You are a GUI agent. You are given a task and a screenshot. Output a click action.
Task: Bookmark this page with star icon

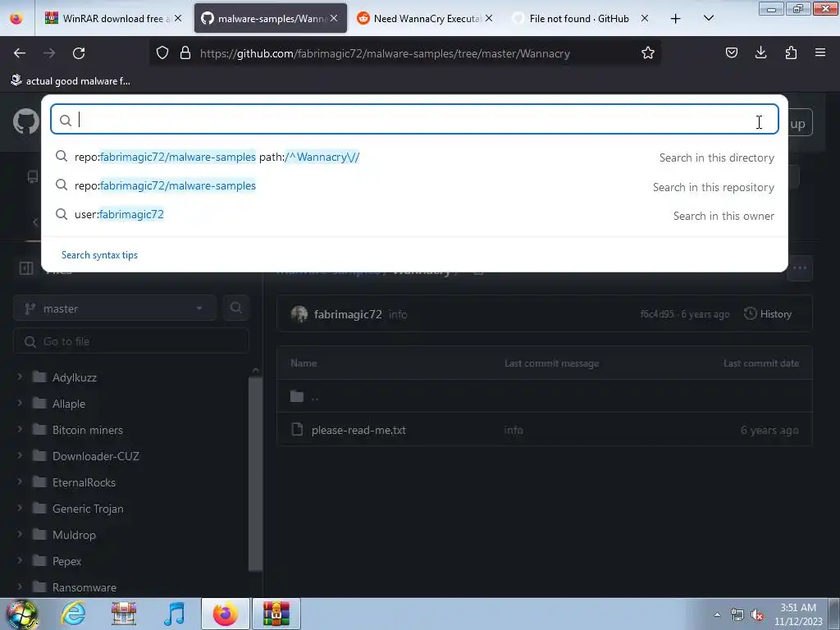[x=648, y=53]
